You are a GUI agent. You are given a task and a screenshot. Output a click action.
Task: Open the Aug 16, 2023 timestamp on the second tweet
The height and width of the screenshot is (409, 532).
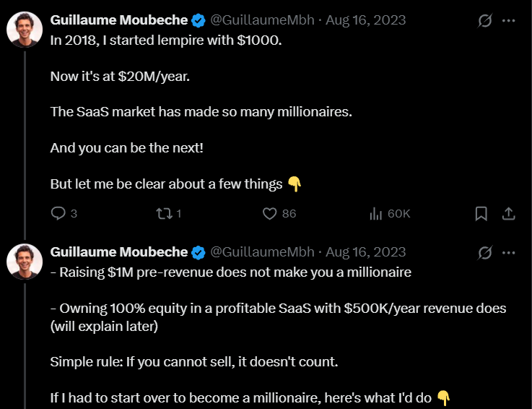pos(366,251)
